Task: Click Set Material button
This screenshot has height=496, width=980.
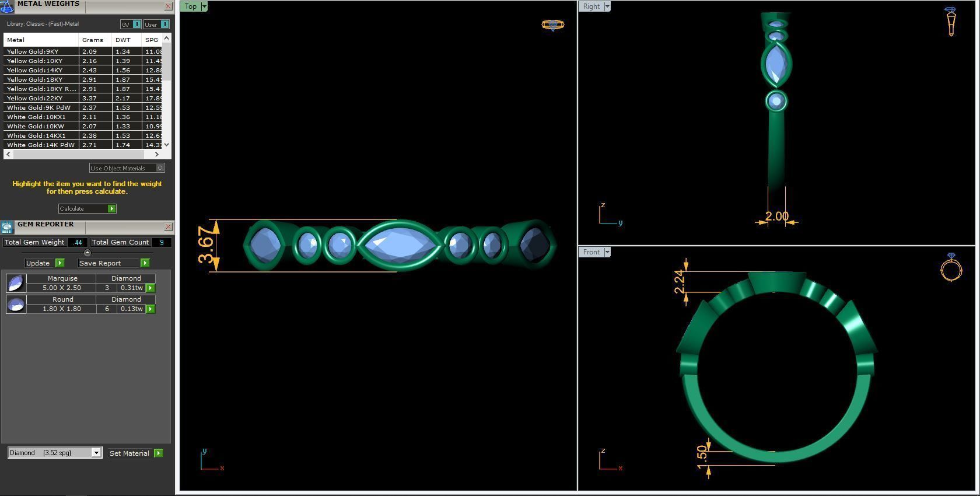Action: 129,453
